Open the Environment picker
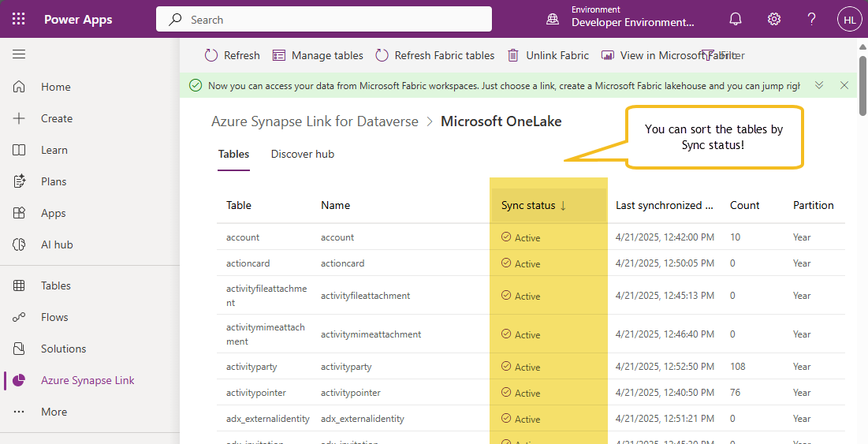Viewport: 868px width, 444px height. (x=620, y=20)
